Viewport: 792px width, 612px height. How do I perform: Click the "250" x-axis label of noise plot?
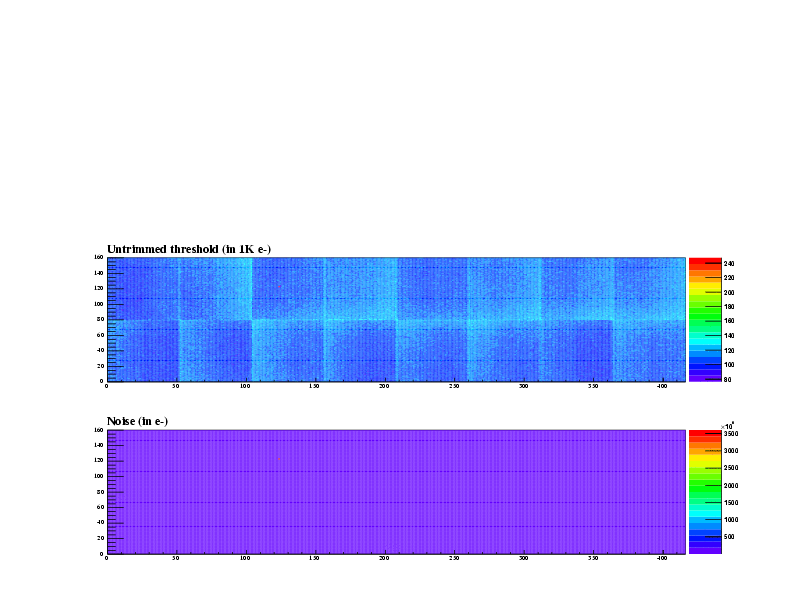454,558
